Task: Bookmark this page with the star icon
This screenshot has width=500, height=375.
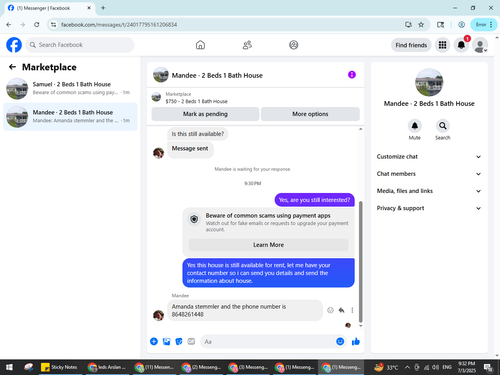Action: (x=421, y=24)
